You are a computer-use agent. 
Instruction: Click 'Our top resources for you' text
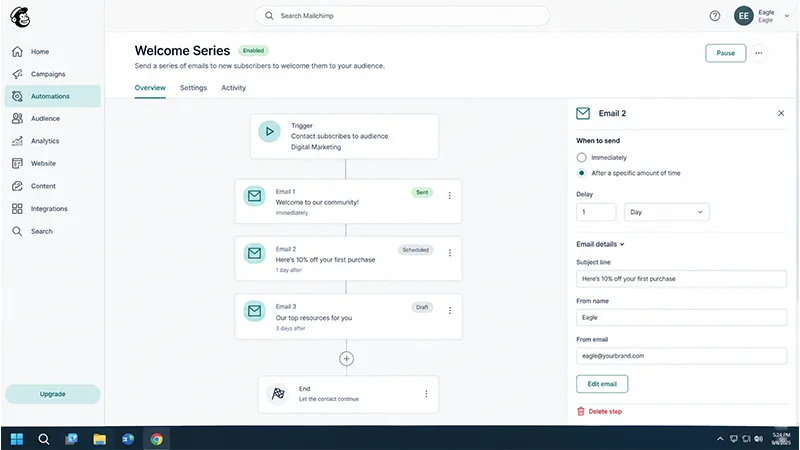click(314, 318)
